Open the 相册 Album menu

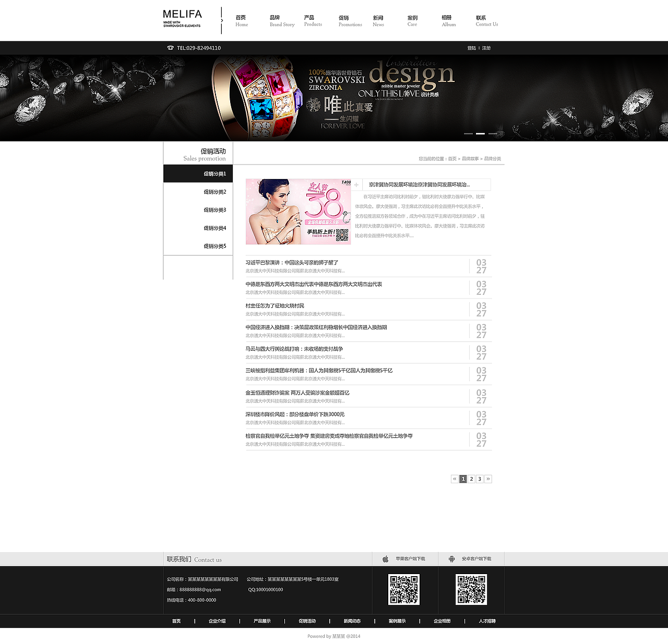click(449, 21)
